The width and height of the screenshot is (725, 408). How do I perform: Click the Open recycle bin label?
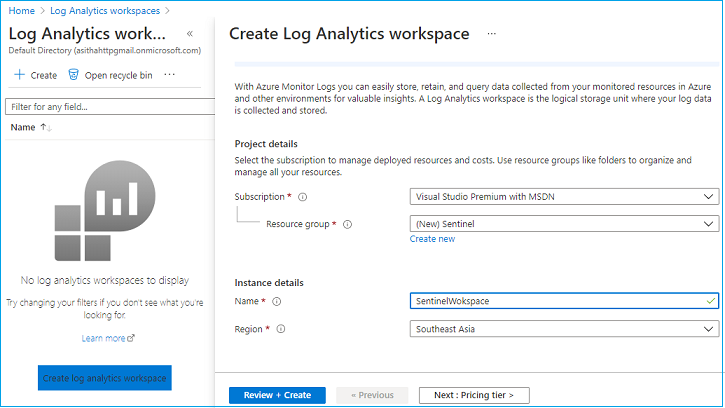point(118,75)
